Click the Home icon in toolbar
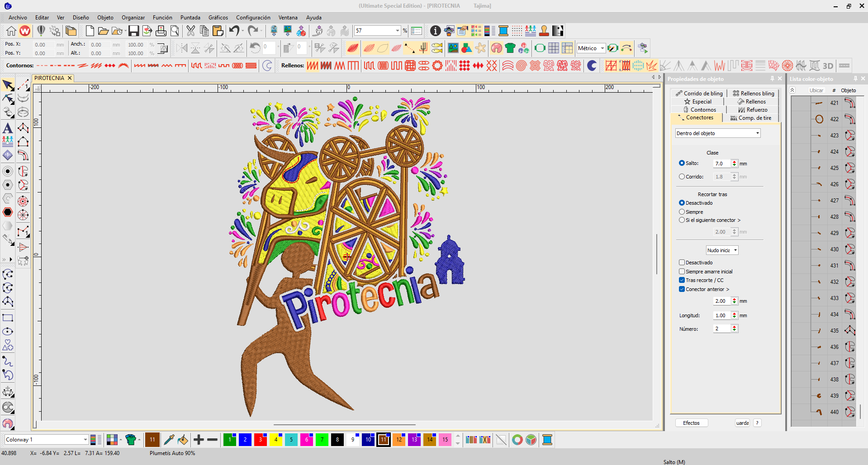868x465 pixels. coord(11,31)
